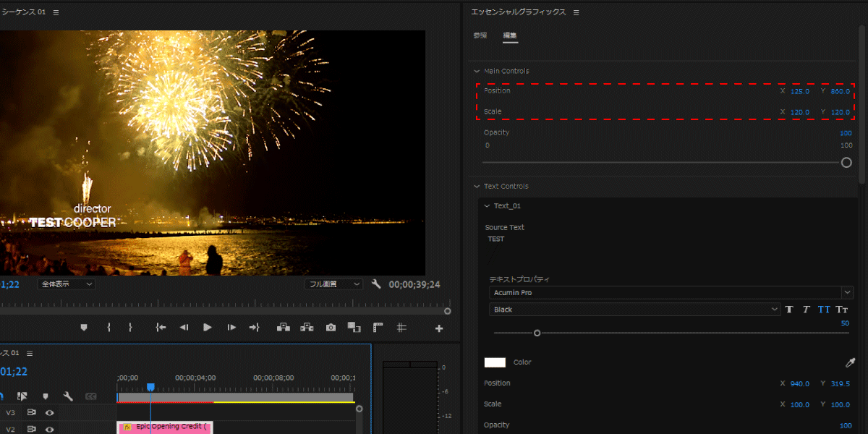Enable faux italic text style
The height and width of the screenshot is (434, 868).
806,310
